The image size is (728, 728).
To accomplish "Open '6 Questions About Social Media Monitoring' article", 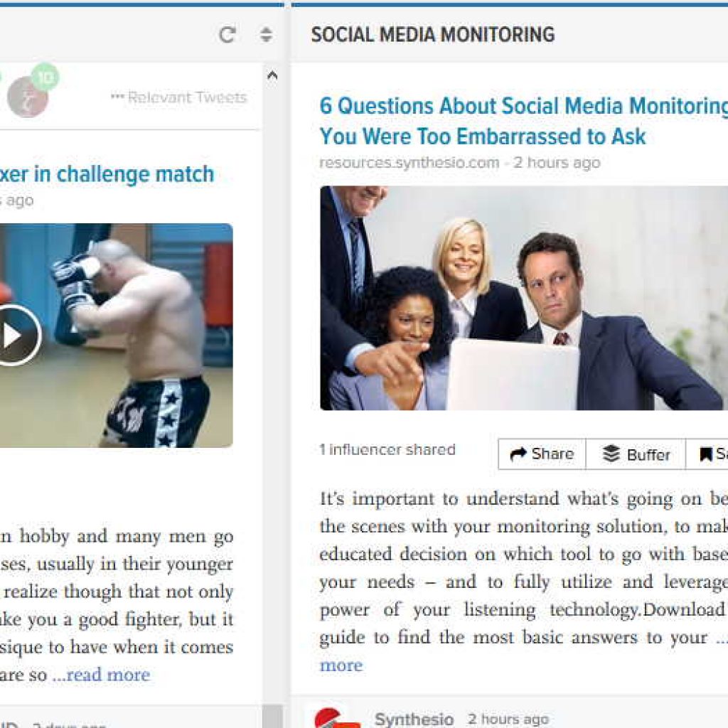I will pyautogui.click(x=523, y=121).
